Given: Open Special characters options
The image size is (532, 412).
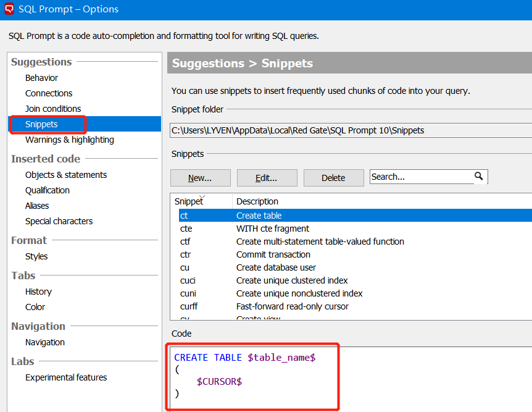Looking at the screenshot, I should (x=59, y=221).
